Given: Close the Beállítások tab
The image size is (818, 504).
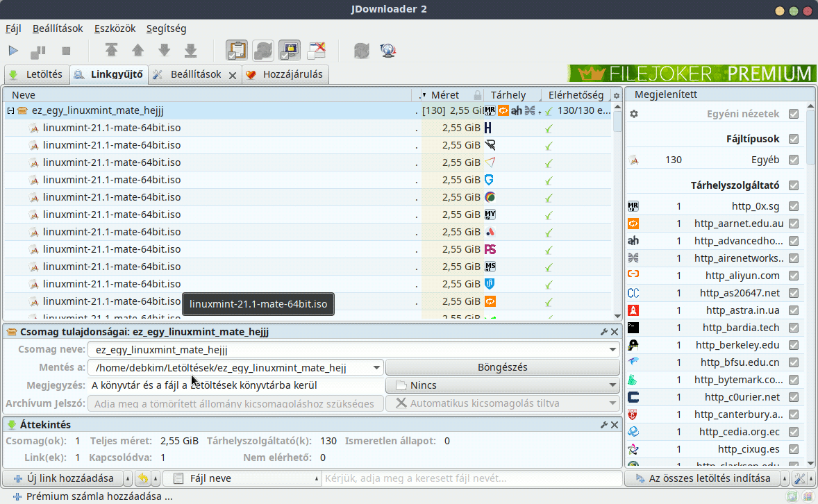Looking at the screenshot, I should point(233,75).
